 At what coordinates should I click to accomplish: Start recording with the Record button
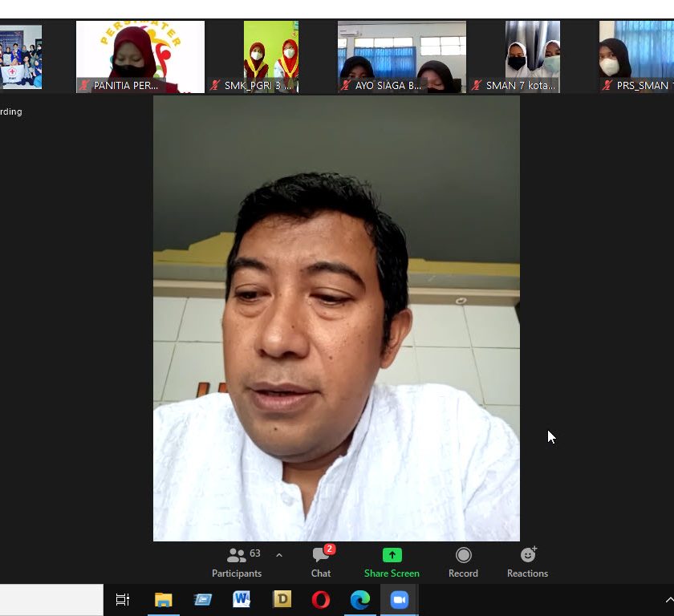tap(463, 561)
